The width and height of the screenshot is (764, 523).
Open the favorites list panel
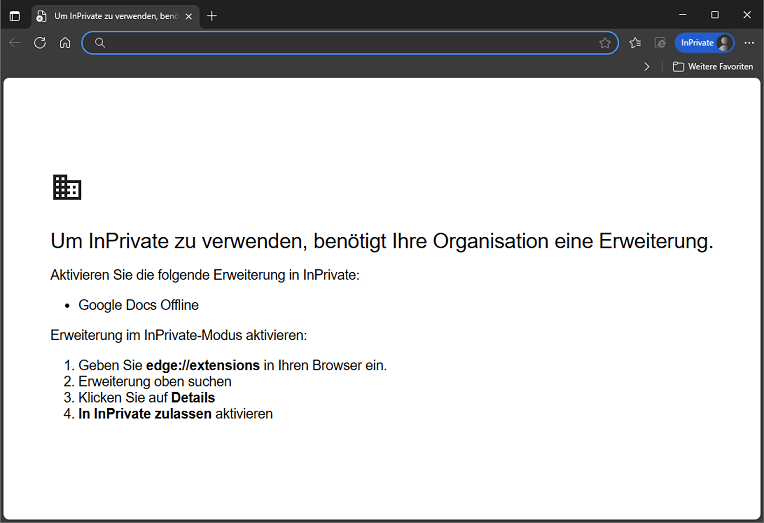click(x=635, y=43)
